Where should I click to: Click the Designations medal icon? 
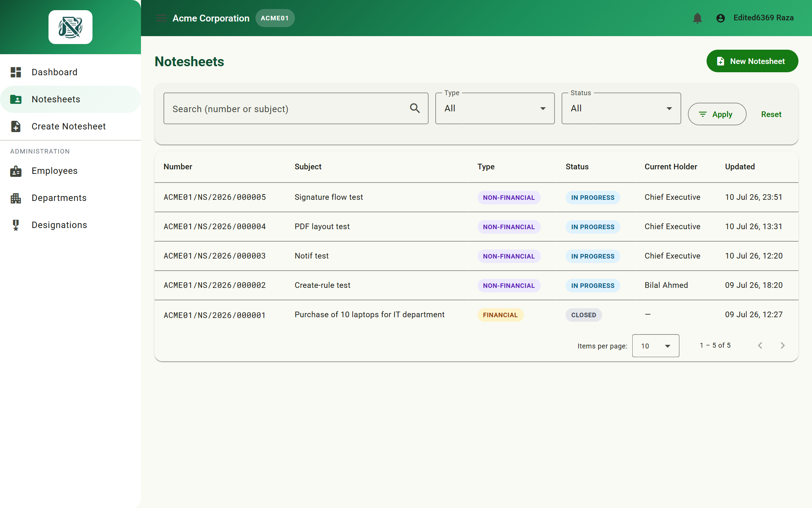pyautogui.click(x=16, y=225)
